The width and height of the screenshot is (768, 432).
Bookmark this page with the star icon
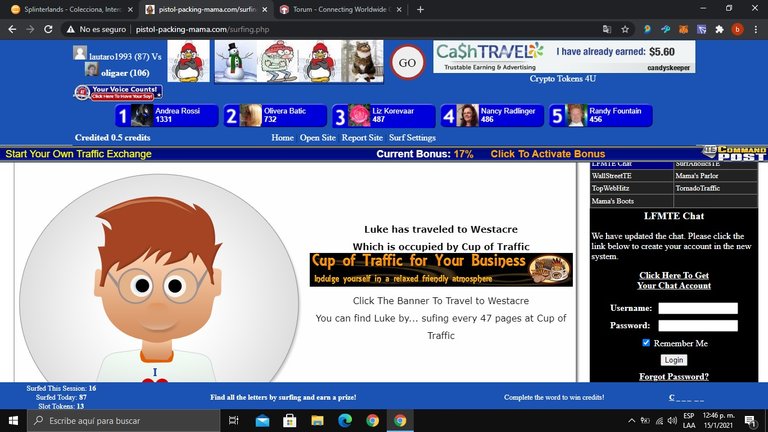(625, 29)
